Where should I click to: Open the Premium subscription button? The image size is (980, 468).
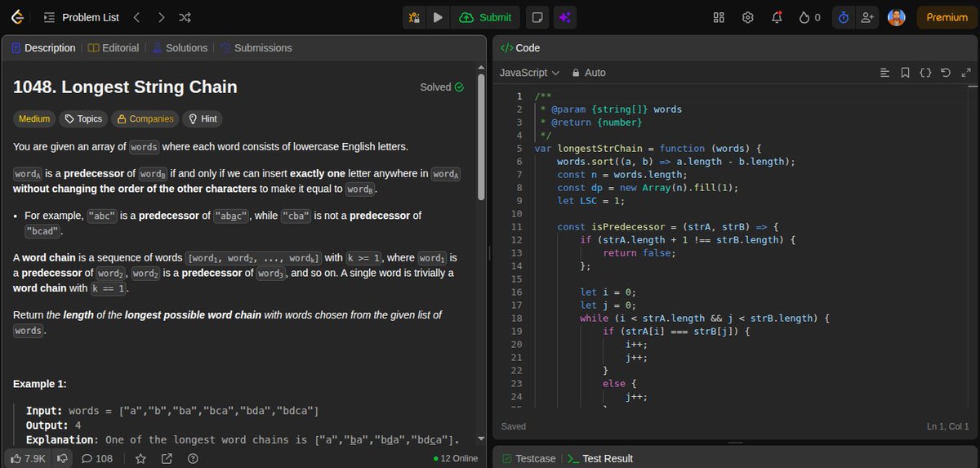tap(947, 17)
